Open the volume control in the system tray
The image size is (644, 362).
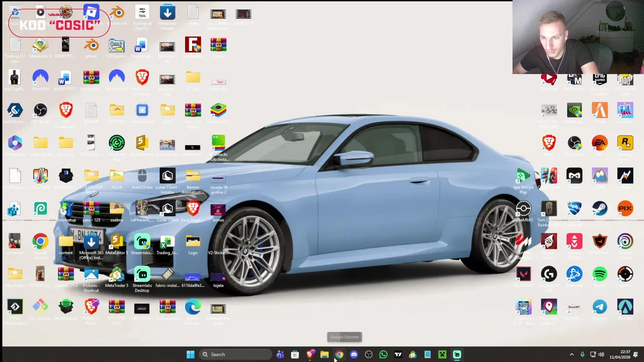(601, 354)
